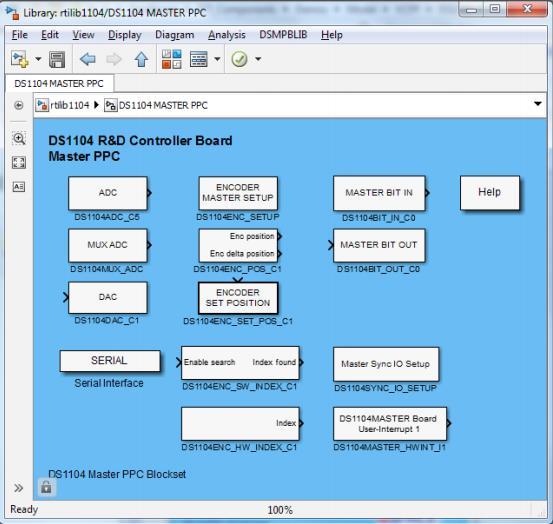This screenshot has width=553, height=524.
Task: Click the Up to Parent arrow icon
Action: tap(141, 59)
